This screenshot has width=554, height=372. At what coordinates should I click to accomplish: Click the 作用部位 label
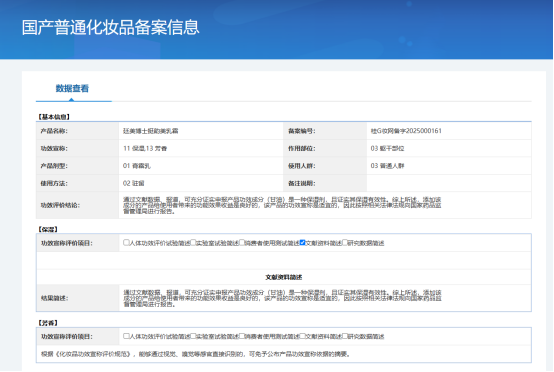point(302,148)
